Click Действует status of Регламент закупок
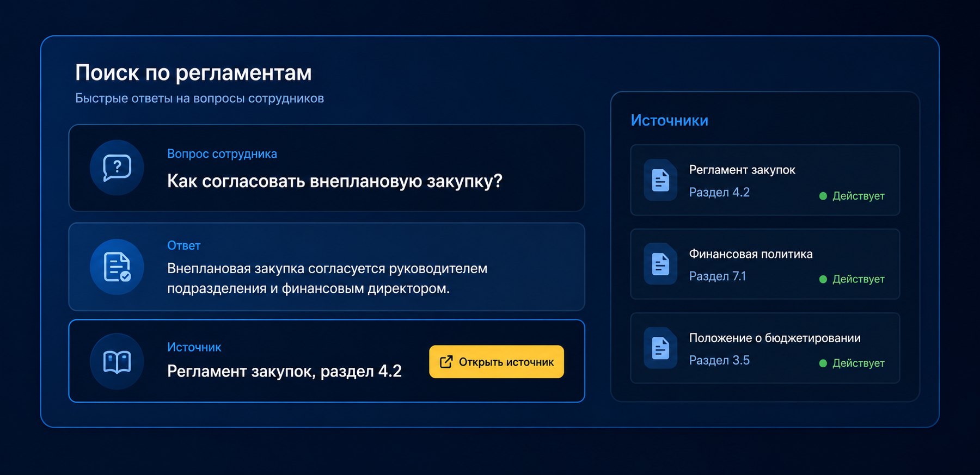This screenshot has height=475, width=980. (x=858, y=196)
